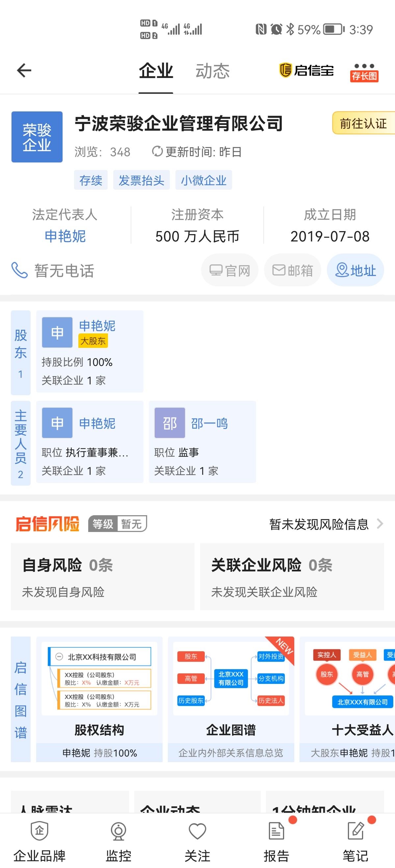Tap the 启信宝 logo
The height and width of the screenshot is (868, 395).
[x=306, y=70]
